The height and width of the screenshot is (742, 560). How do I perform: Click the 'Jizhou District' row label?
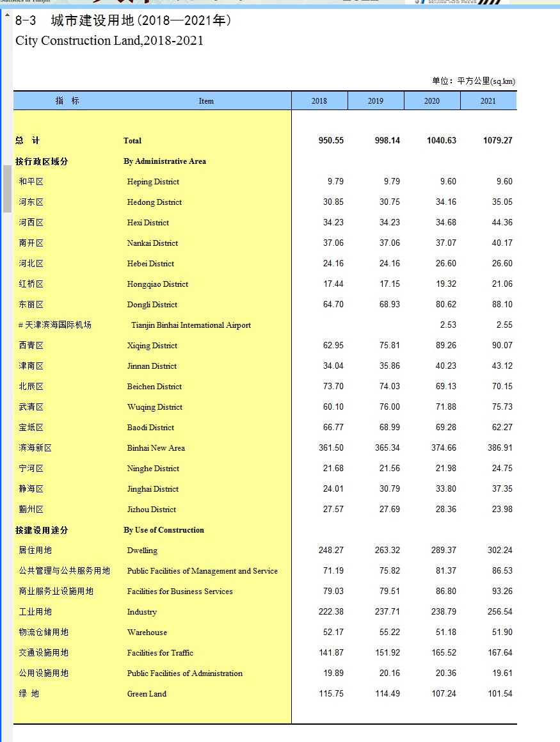pyautogui.click(x=151, y=510)
